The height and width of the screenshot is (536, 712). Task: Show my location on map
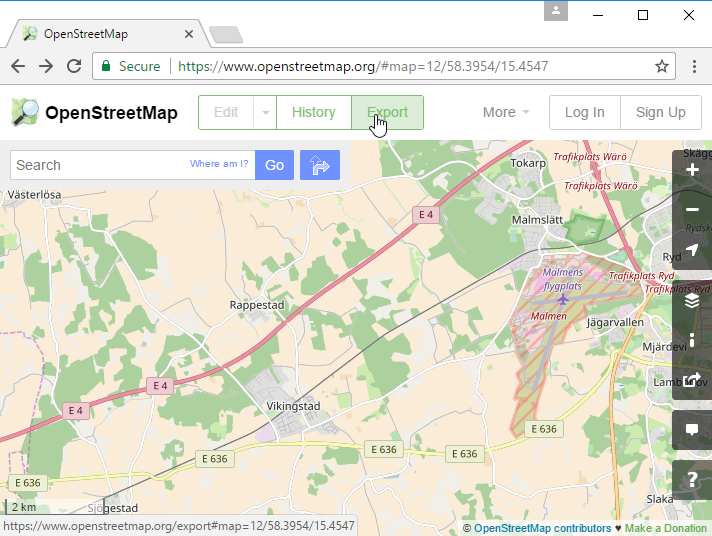[692, 250]
